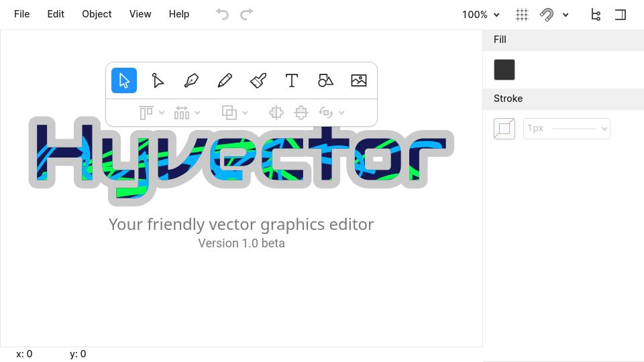Open the File menu
The width and height of the screenshot is (644, 362).
click(21, 14)
